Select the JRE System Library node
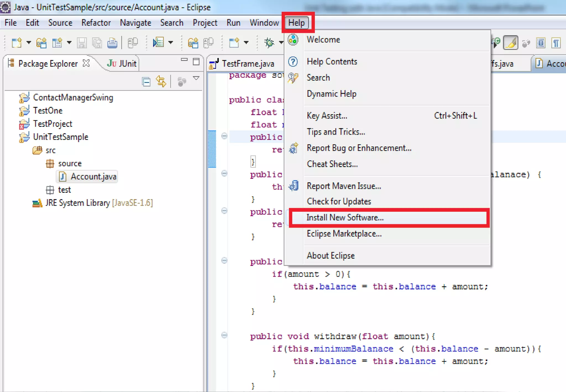This screenshot has height=392, width=566. [x=77, y=203]
